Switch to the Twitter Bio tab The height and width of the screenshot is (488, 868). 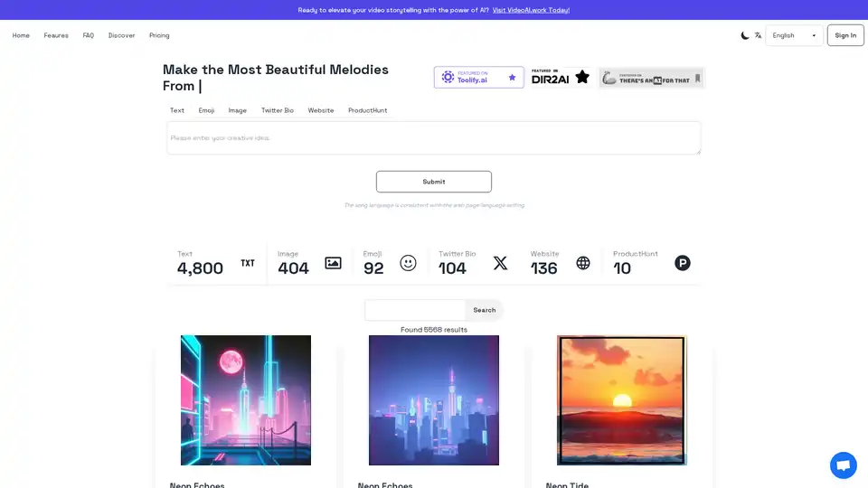(278, 110)
